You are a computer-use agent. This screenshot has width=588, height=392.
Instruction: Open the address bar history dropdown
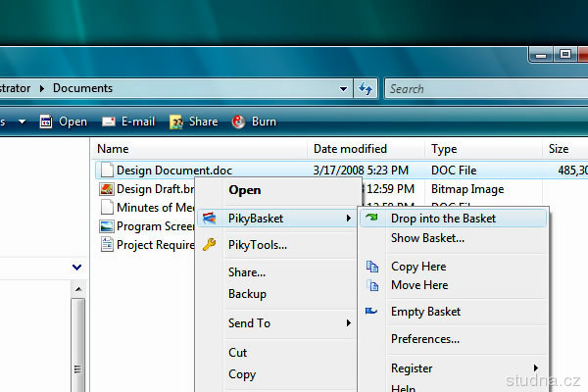[x=343, y=88]
